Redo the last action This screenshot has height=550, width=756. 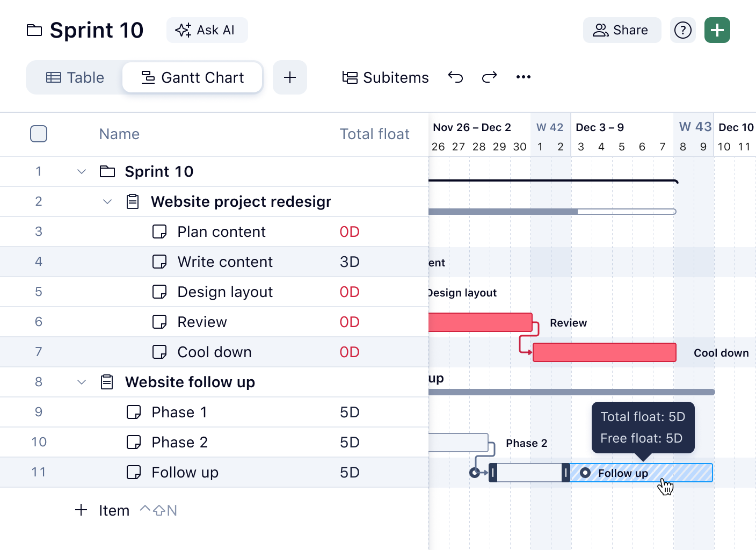(489, 77)
